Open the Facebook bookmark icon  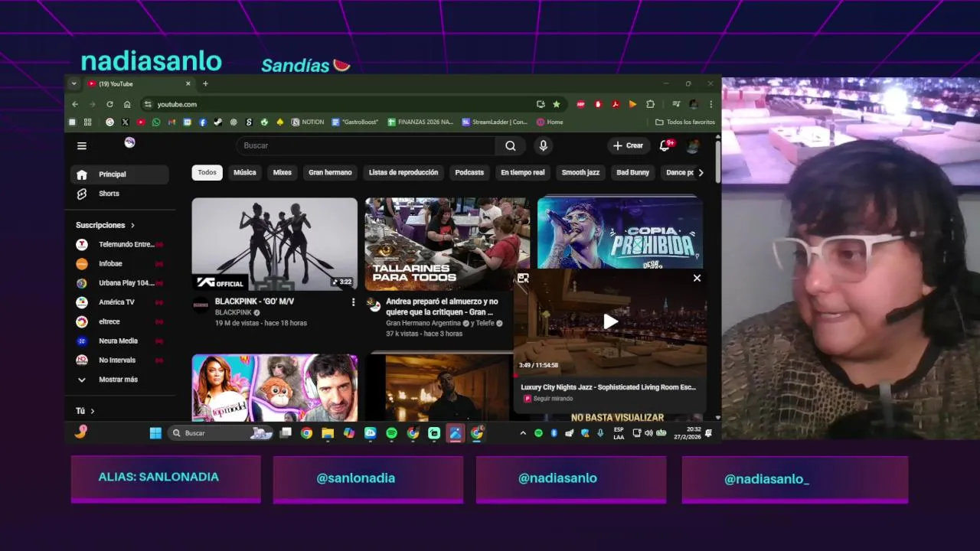(x=203, y=122)
